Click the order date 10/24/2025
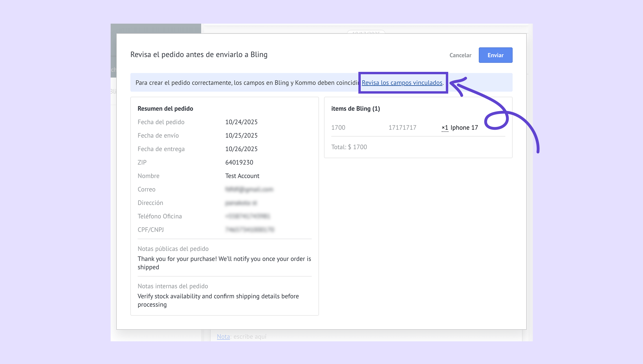Screen dimensions: 643x364 pos(241,122)
